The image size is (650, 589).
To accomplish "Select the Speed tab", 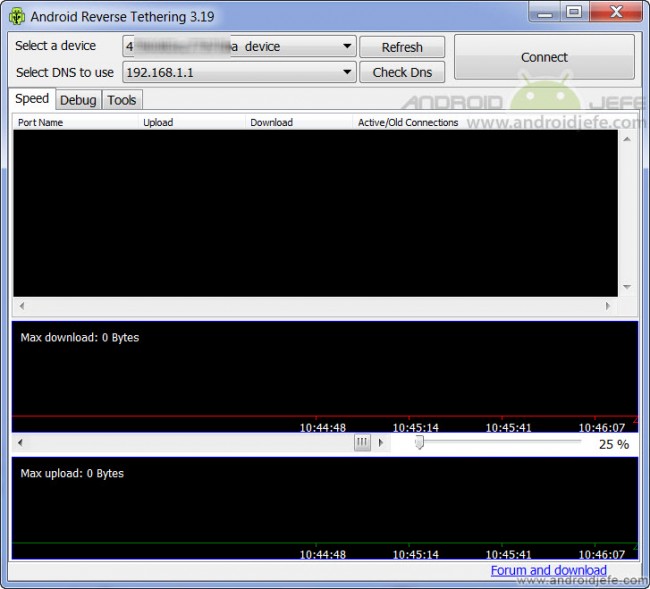I will [32, 99].
